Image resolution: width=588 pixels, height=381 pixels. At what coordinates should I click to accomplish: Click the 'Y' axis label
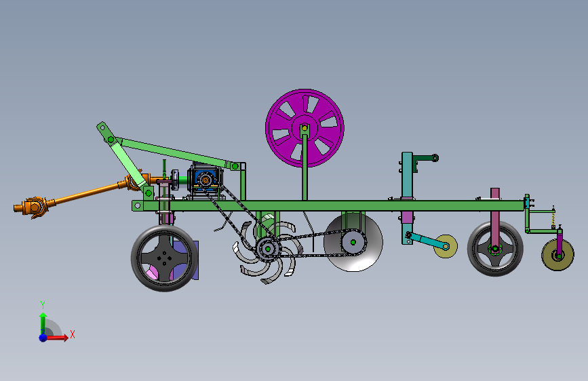pos(43,305)
